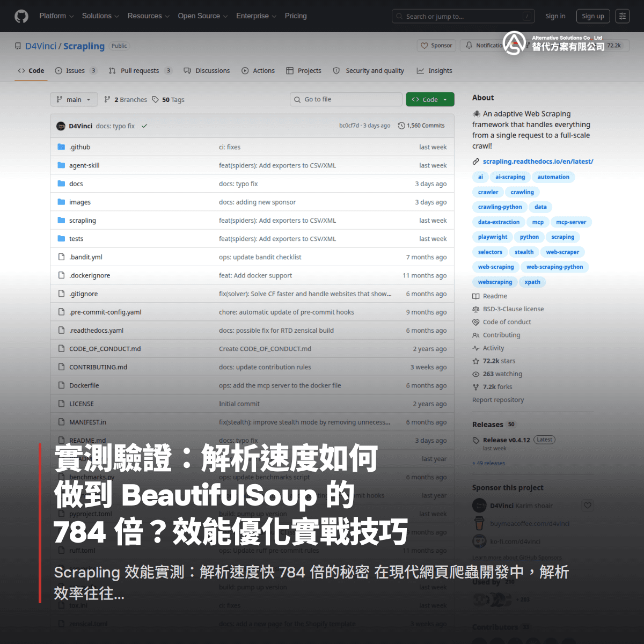Open the .readthedocs.yaml file
This screenshot has width=644, height=644.
coord(97,331)
